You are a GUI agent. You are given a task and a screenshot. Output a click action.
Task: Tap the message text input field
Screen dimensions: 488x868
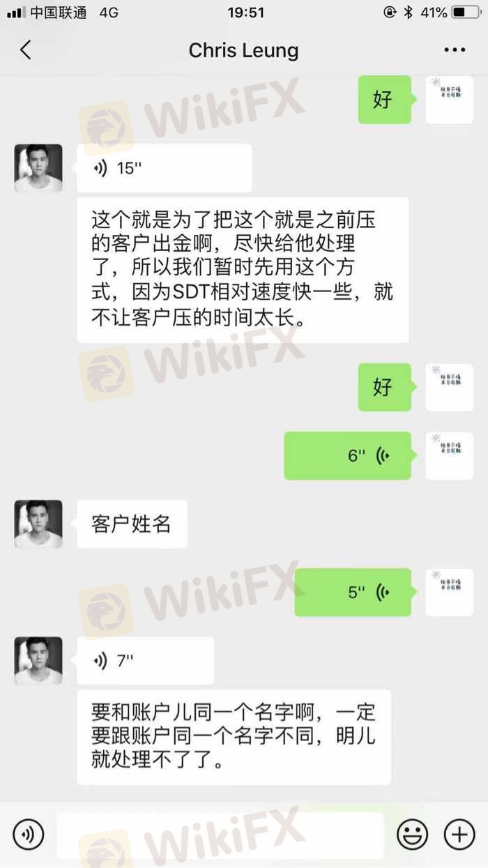coord(220,835)
